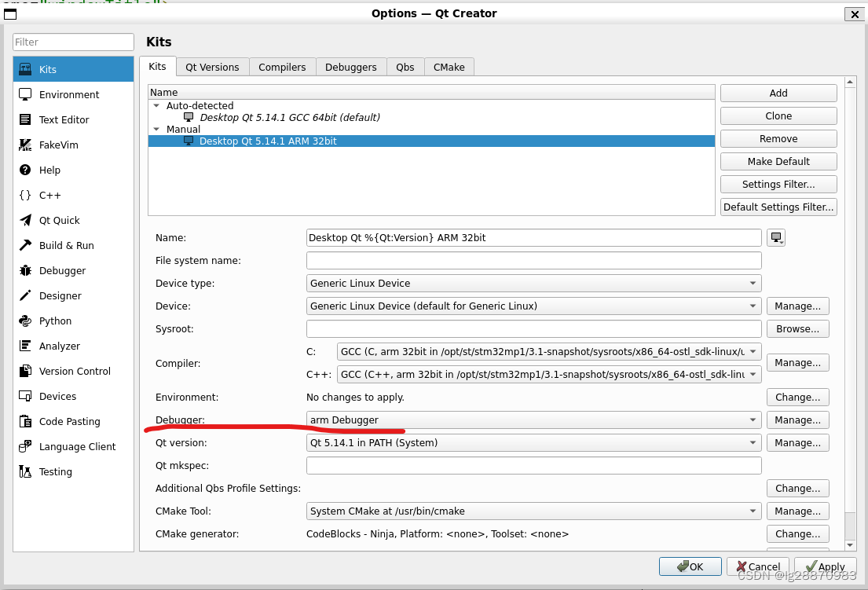
Task: Switch to the Compilers tab
Action: click(x=282, y=67)
